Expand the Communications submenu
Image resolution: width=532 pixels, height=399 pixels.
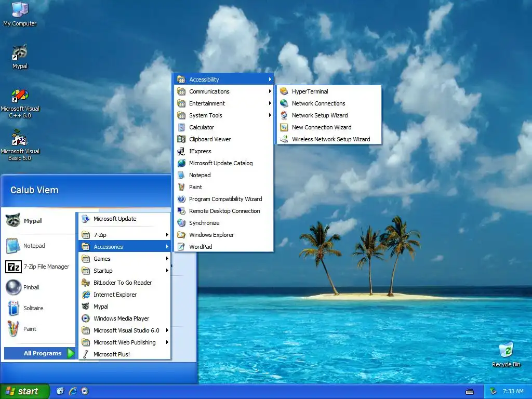point(223,91)
